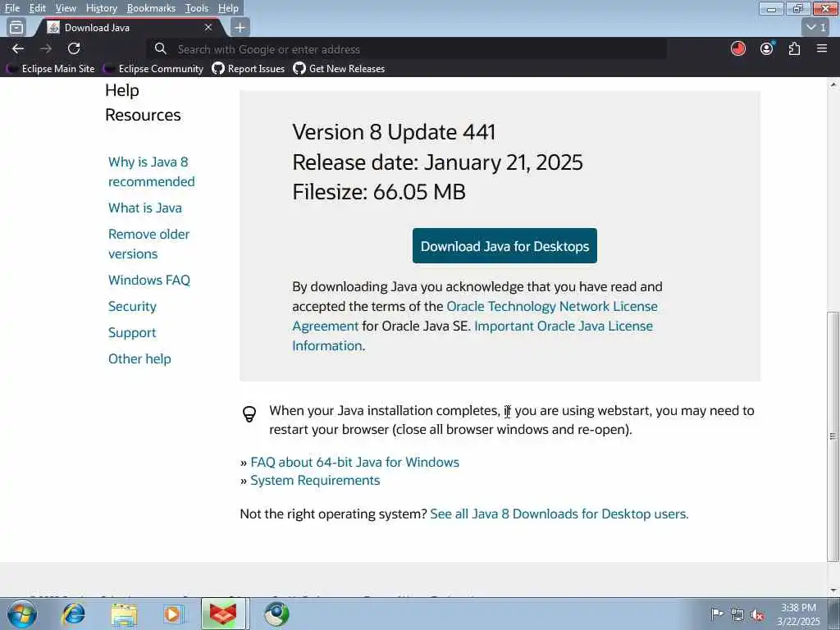Open Why is Java 8 recommended link
The image size is (840, 630).
151,171
